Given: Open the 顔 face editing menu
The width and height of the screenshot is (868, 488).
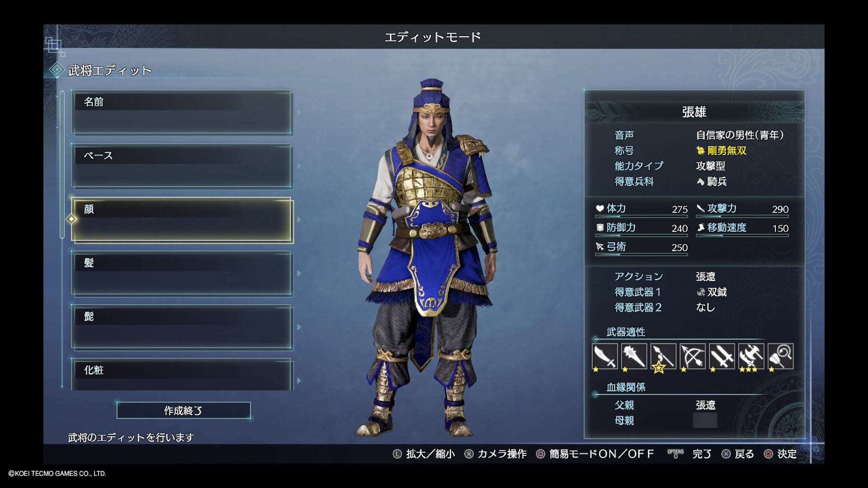Looking at the screenshot, I should [x=182, y=220].
